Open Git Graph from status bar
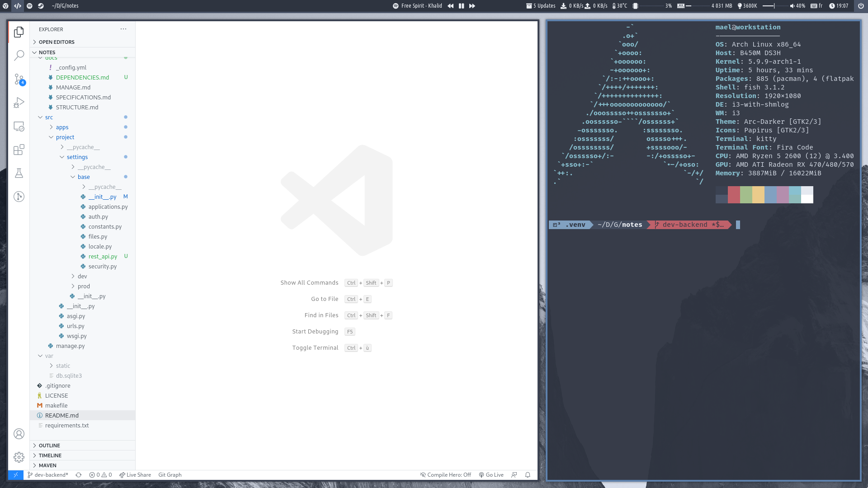Image resolution: width=868 pixels, height=488 pixels. click(x=170, y=475)
